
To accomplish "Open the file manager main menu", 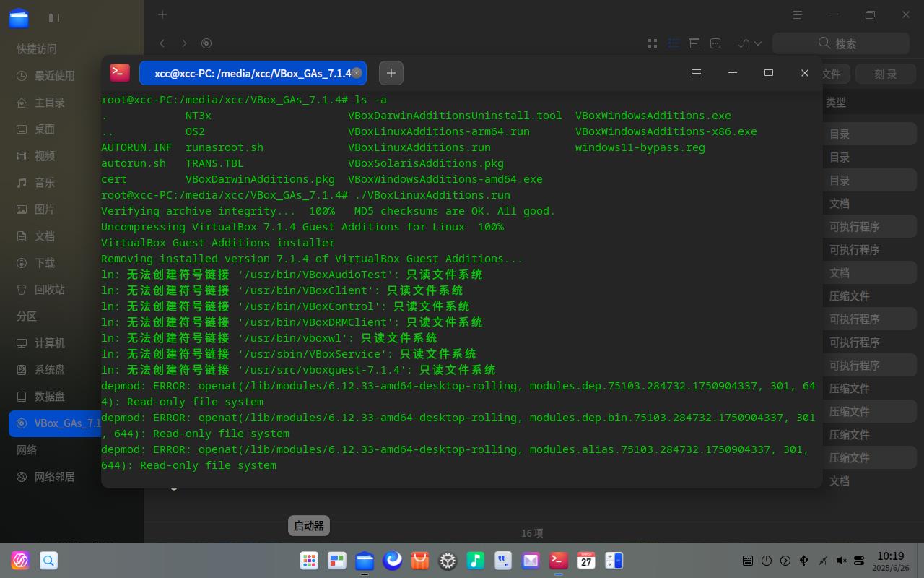I will tap(798, 14).
